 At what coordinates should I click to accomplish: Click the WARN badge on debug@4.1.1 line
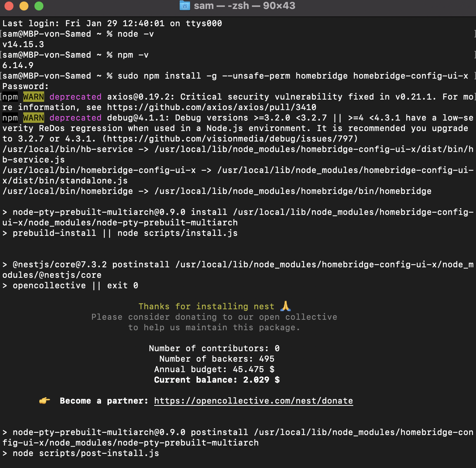pyautogui.click(x=34, y=118)
